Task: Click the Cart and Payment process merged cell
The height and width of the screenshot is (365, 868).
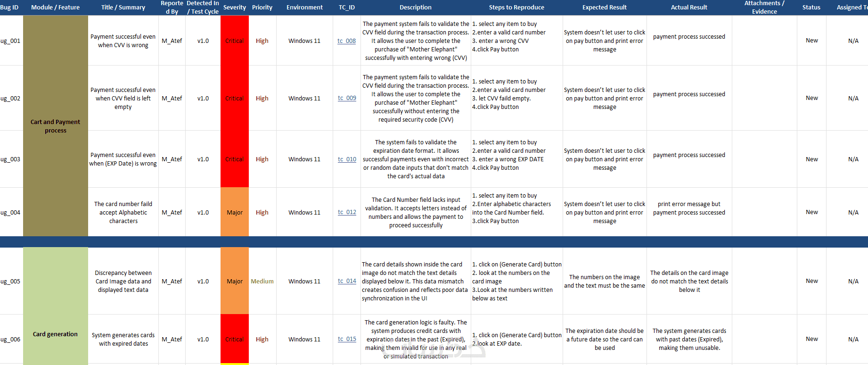Action: 56,126
